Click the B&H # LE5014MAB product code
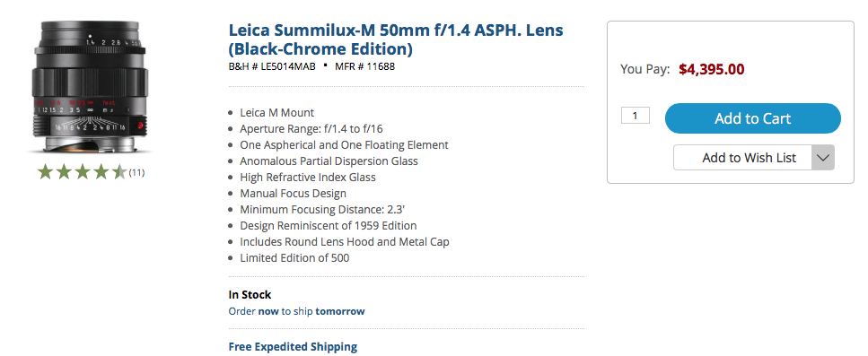The image size is (868, 356). click(x=272, y=66)
